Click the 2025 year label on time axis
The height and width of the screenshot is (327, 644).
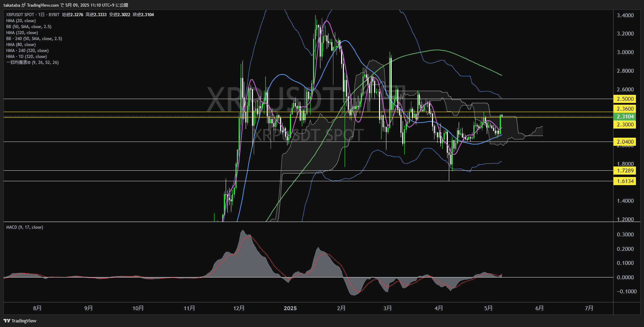[x=290, y=308]
